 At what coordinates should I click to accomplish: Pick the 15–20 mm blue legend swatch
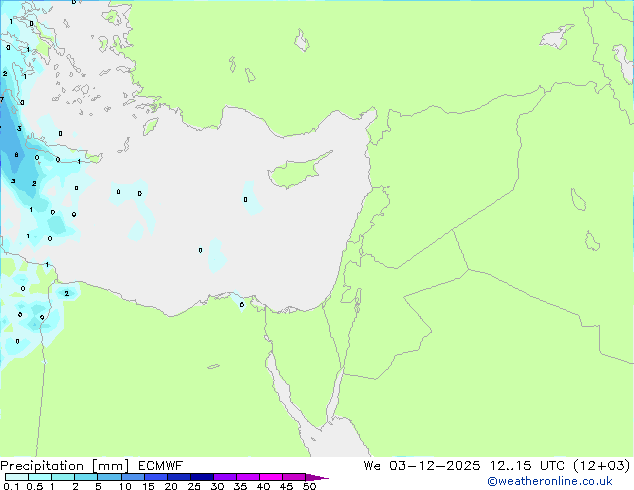click(155, 477)
